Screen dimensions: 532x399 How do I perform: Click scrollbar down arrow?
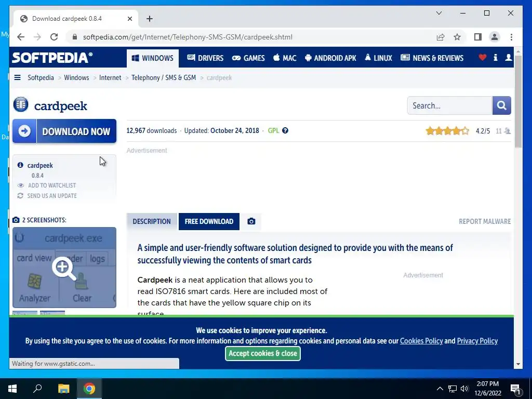[518, 364]
